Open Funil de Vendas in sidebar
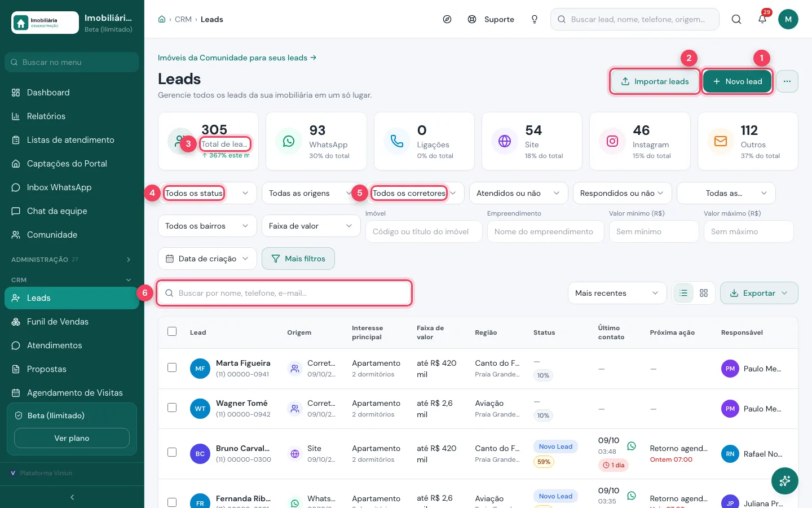This screenshot has width=812, height=508. click(72, 322)
